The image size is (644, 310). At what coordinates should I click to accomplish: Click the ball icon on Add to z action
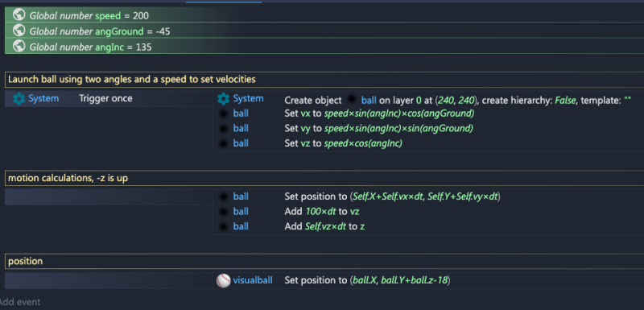tap(224, 226)
